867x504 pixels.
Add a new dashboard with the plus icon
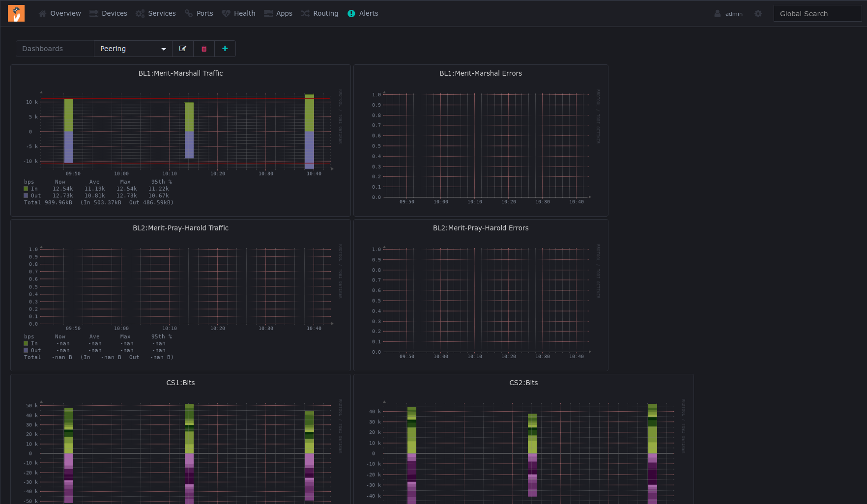coord(225,49)
